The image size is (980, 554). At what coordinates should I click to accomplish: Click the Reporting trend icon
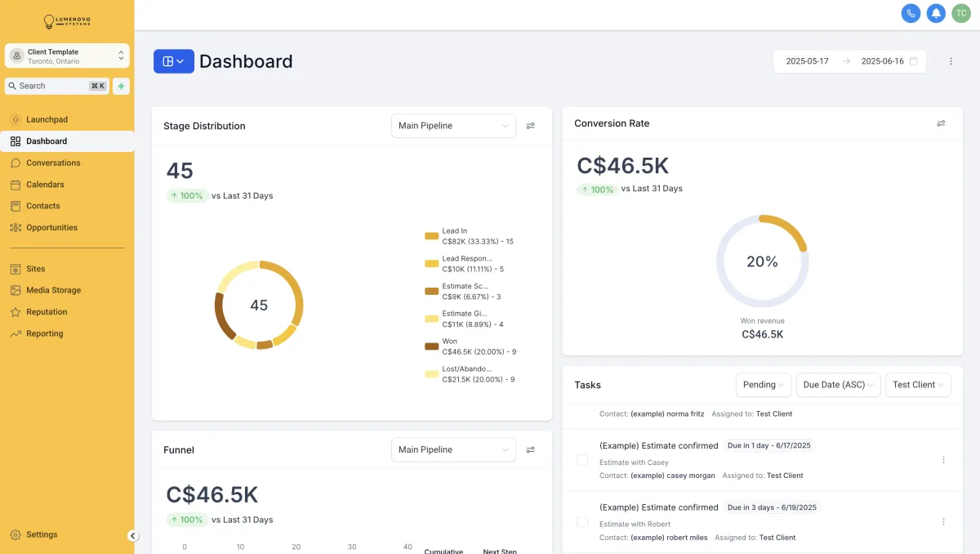click(16, 333)
